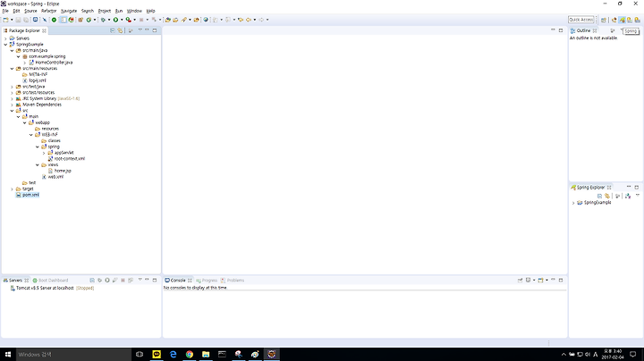Open the Windows Start button
This screenshot has height=361, width=644.
pyautogui.click(x=8, y=354)
